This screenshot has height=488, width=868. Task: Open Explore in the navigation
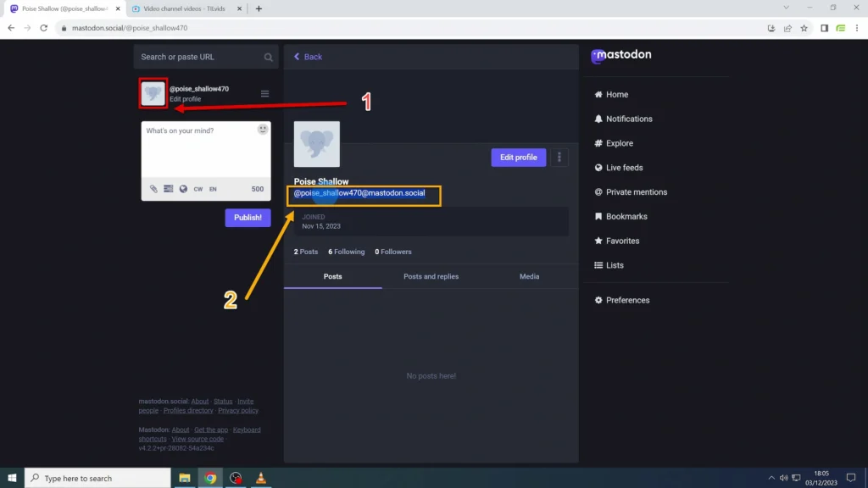point(614,143)
